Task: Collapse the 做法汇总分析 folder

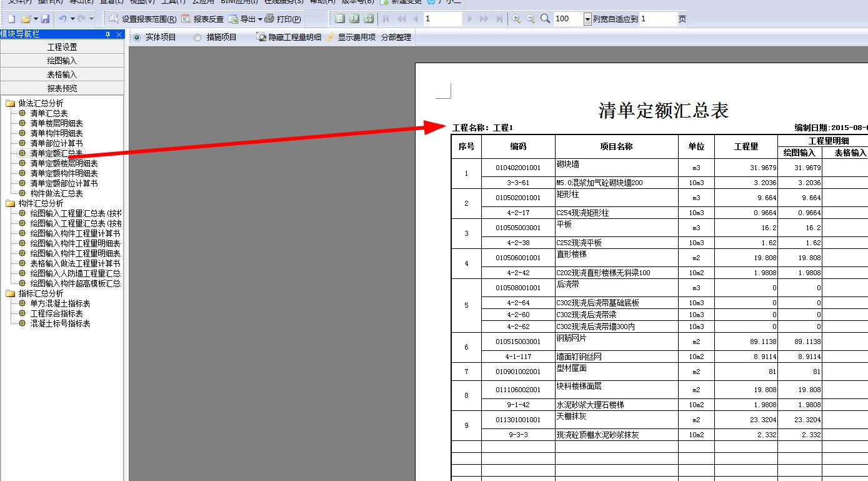Action: (10, 103)
